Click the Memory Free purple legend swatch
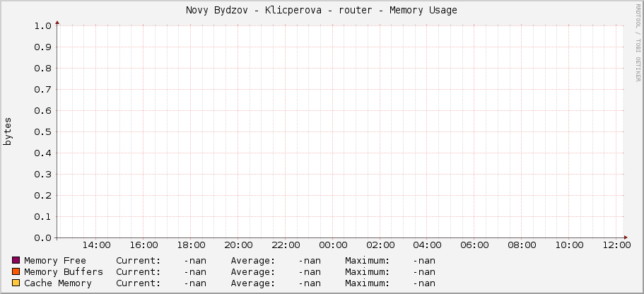This screenshot has height=294, width=644. [16, 260]
